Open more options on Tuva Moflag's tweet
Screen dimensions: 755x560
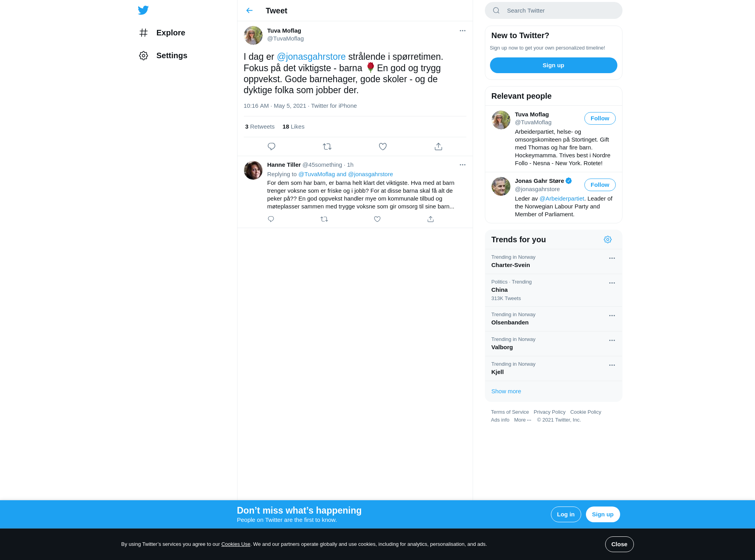tap(462, 31)
